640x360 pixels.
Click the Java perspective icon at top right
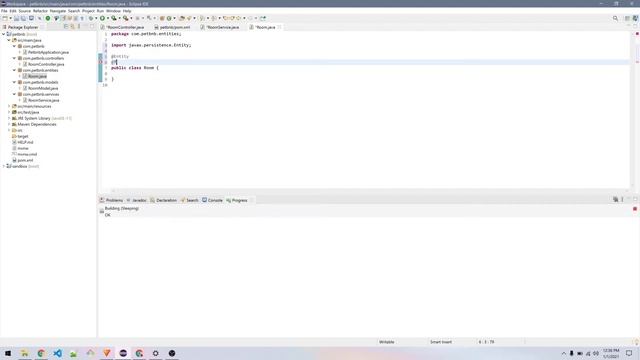[635, 18]
